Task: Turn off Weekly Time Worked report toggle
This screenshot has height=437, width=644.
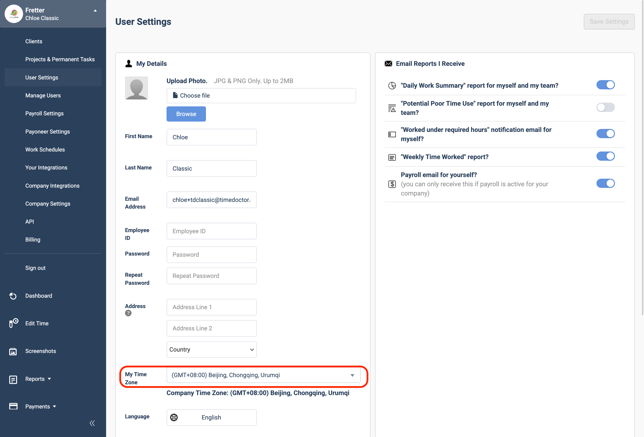Action: (605, 156)
